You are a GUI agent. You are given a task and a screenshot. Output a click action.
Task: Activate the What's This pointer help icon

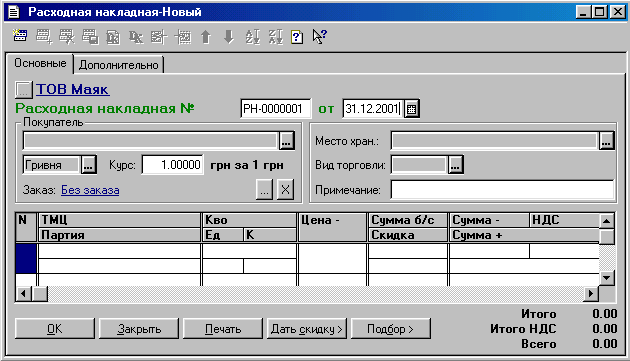click(x=320, y=37)
